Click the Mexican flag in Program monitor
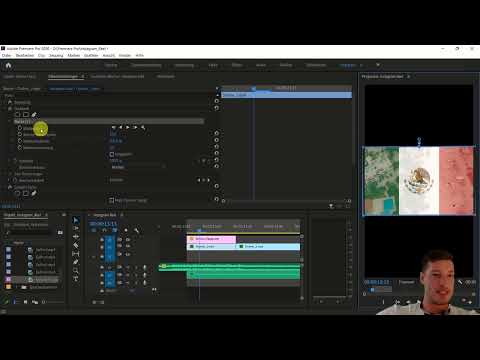The image size is (480, 360). point(418,181)
